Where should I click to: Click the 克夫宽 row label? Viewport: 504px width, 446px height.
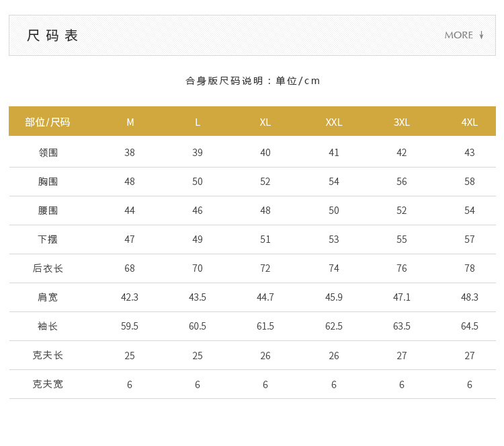48,383
